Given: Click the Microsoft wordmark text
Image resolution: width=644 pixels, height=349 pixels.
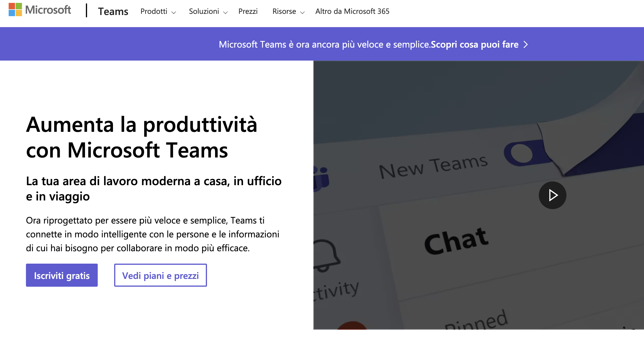Looking at the screenshot, I should pos(48,10).
